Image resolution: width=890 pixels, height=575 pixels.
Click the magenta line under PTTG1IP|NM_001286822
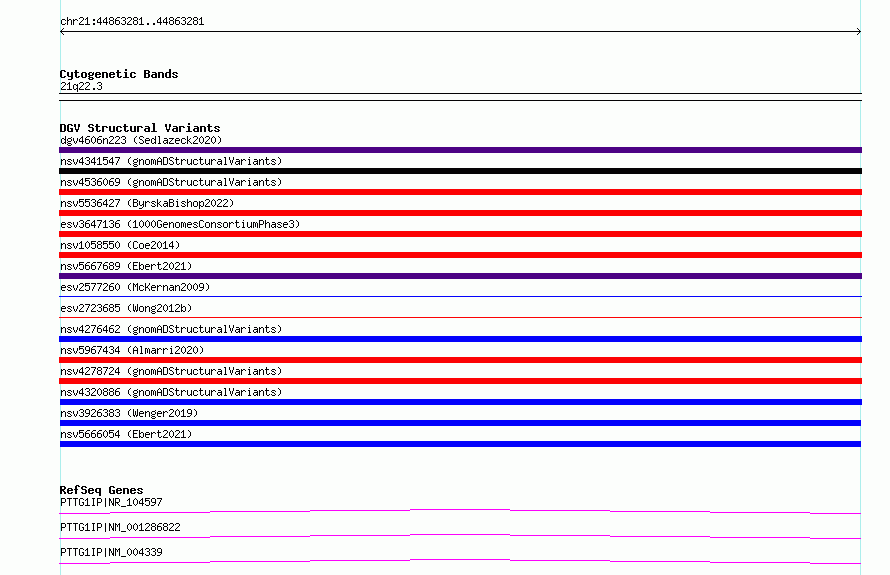tap(460, 536)
